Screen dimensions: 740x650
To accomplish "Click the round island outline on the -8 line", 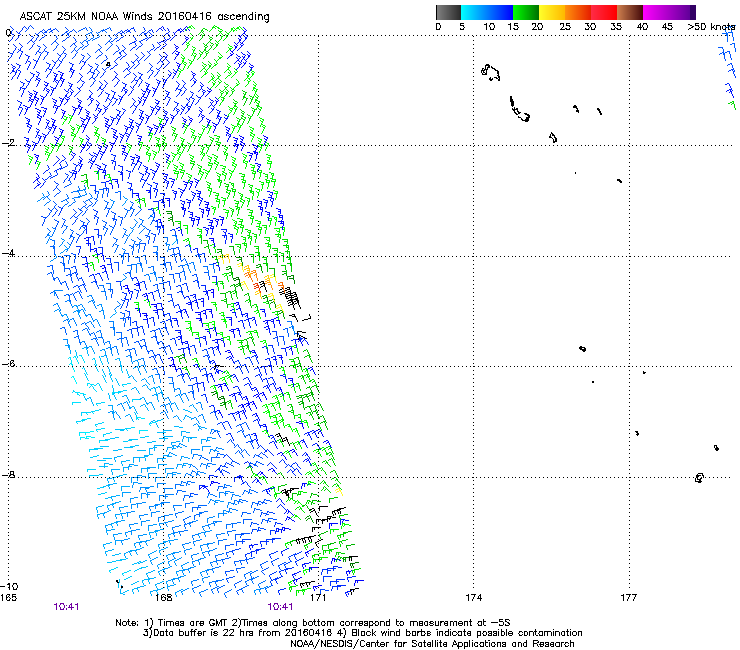I will click(x=699, y=478).
